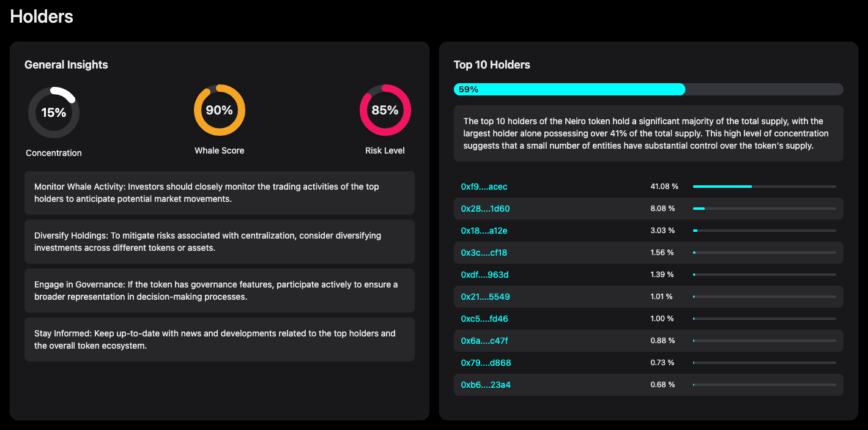868x430 pixels.
Task: Open holder address 0xb6....23a4
Action: 484,385
